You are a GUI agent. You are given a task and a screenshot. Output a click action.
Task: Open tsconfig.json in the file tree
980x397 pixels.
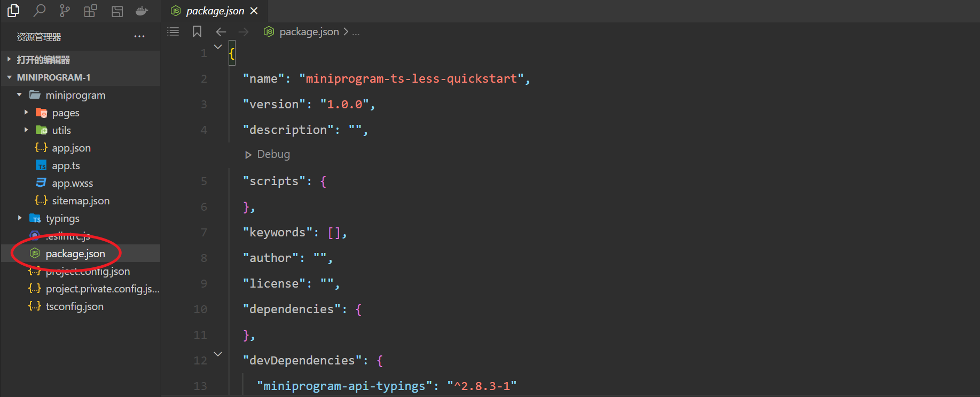point(74,306)
